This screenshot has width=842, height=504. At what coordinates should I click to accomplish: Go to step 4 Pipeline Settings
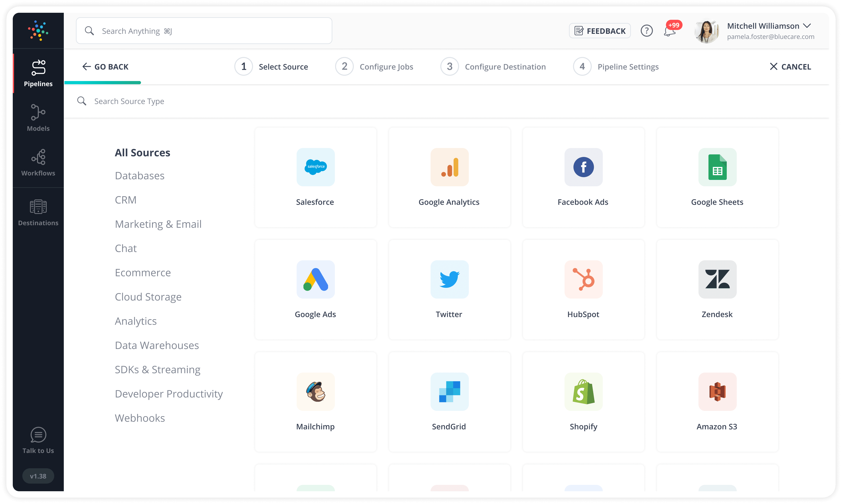pyautogui.click(x=616, y=67)
